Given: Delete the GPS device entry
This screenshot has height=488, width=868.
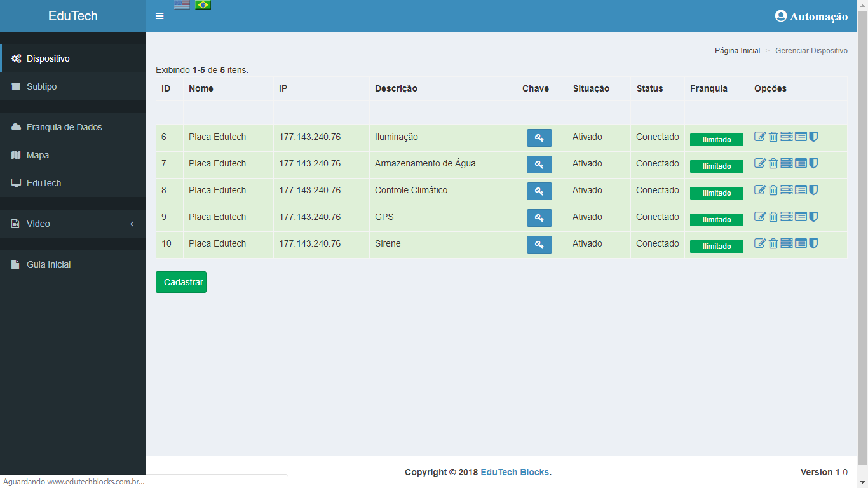Looking at the screenshot, I should tap(773, 217).
